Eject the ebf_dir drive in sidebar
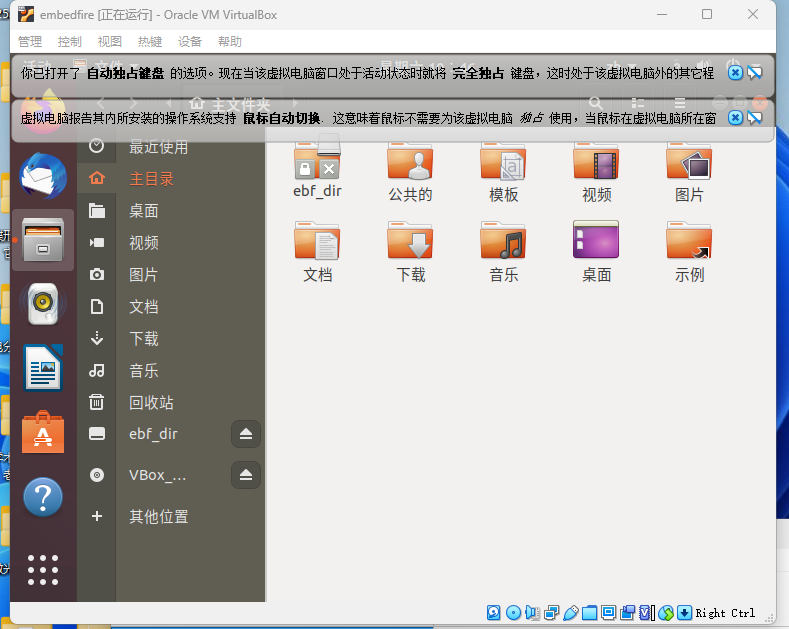789x629 pixels. pyautogui.click(x=246, y=434)
